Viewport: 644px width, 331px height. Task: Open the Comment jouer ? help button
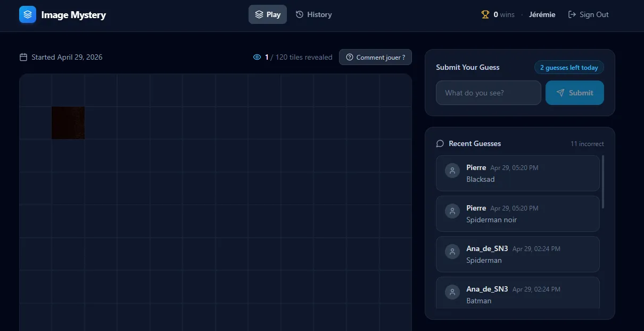tap(375, 57)
